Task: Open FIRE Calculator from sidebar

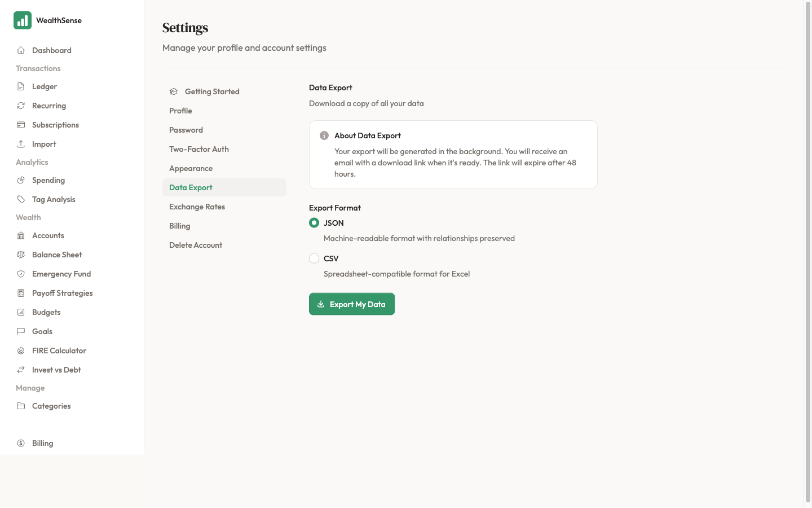Action: tap(72, 351)
